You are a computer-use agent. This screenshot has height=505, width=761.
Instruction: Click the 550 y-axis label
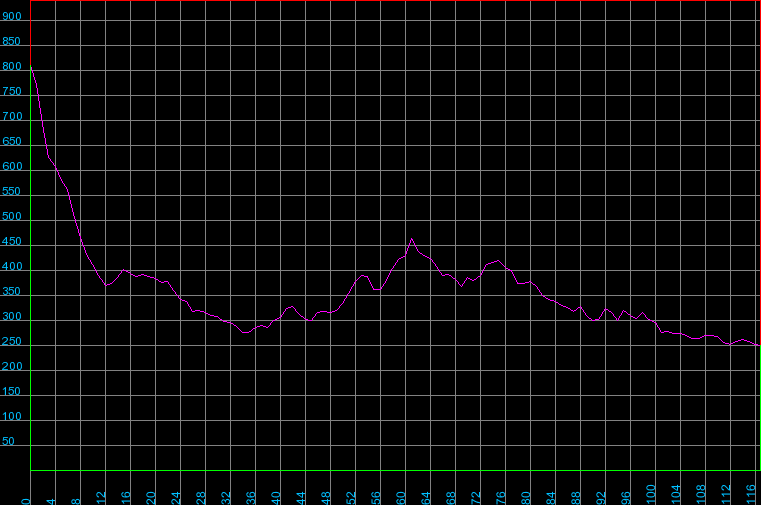pyautogui.click(x=12, y=191)
